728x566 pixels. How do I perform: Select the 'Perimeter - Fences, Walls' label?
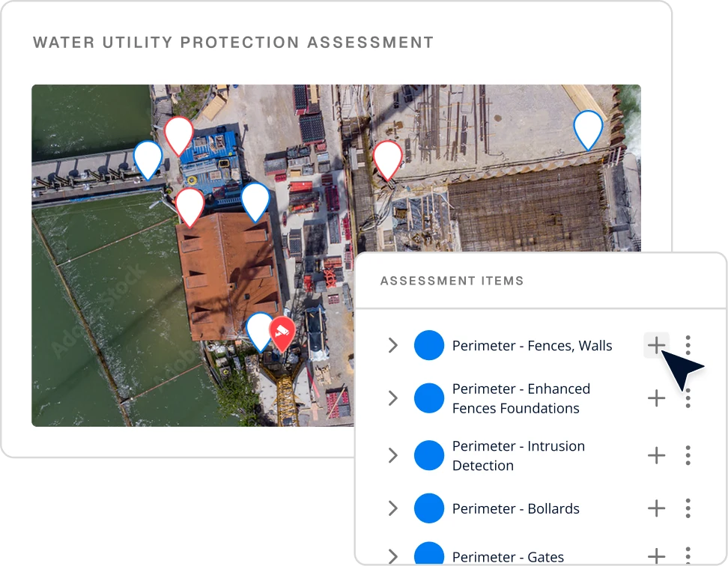point(532,346)
